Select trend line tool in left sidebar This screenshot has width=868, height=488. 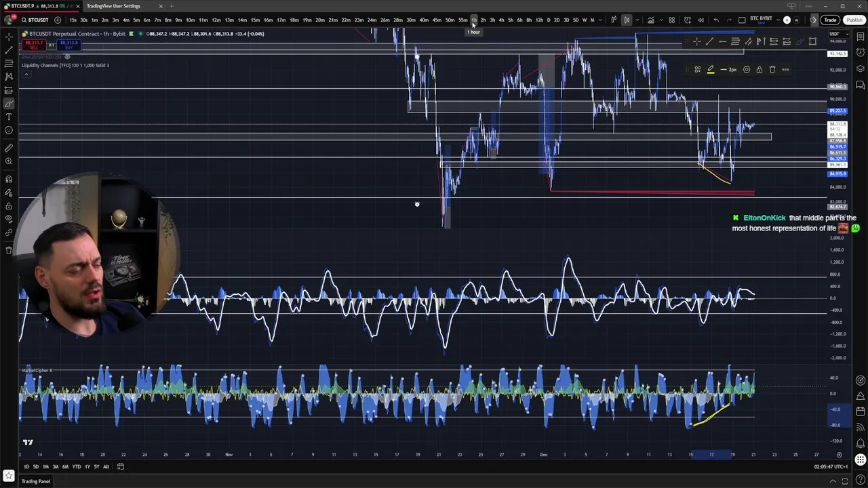(x=9, y=50)
